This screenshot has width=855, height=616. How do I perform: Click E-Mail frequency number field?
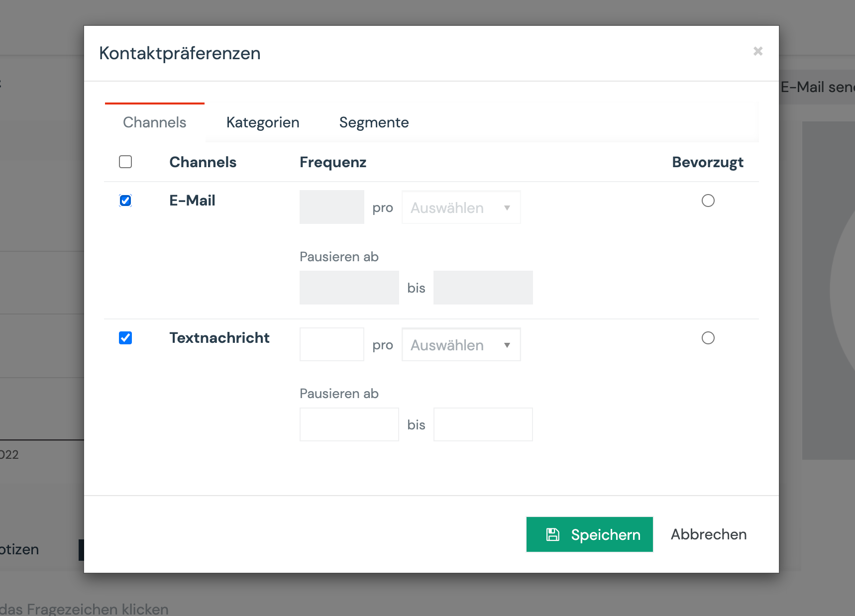[331, 207]
